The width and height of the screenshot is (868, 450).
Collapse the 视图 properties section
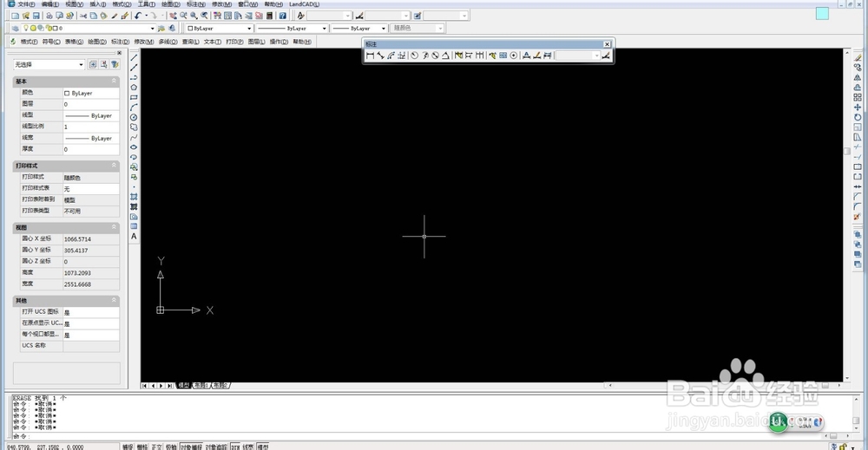coord(114,227)
